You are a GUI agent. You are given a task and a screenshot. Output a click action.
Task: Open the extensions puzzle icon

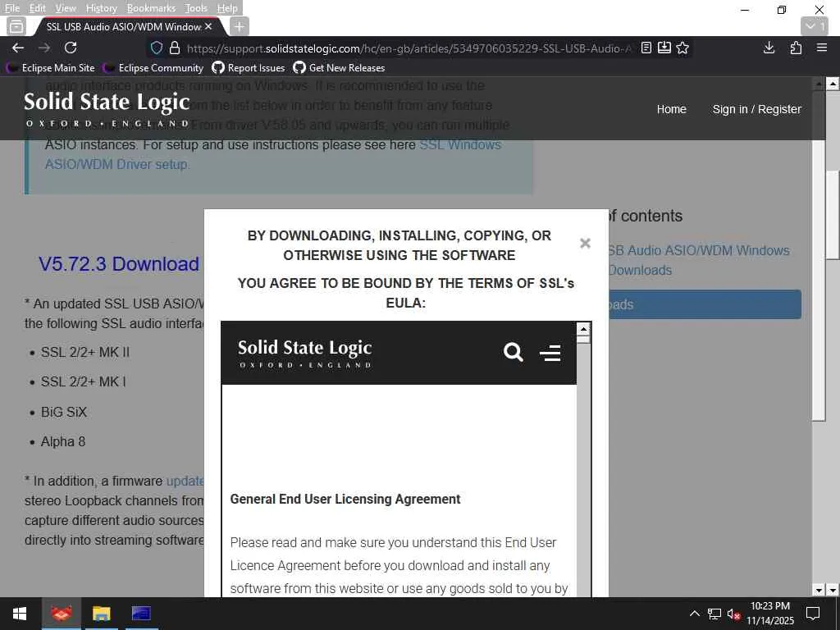pyautogui.click(x=796, y=48)
